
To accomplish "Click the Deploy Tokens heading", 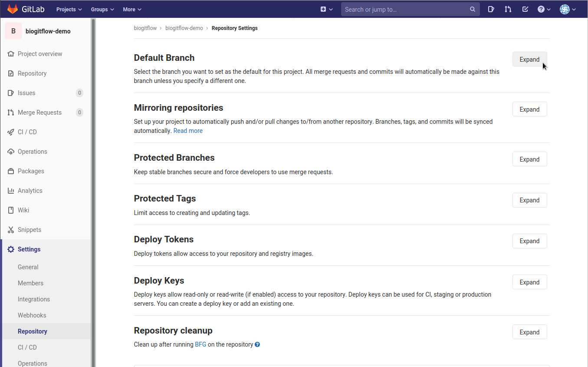I will coord(164,239).
